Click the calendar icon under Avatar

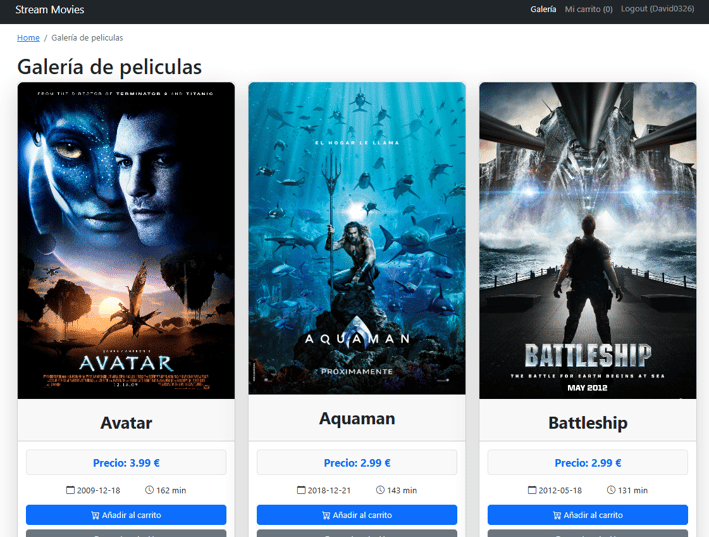point(70,490)
